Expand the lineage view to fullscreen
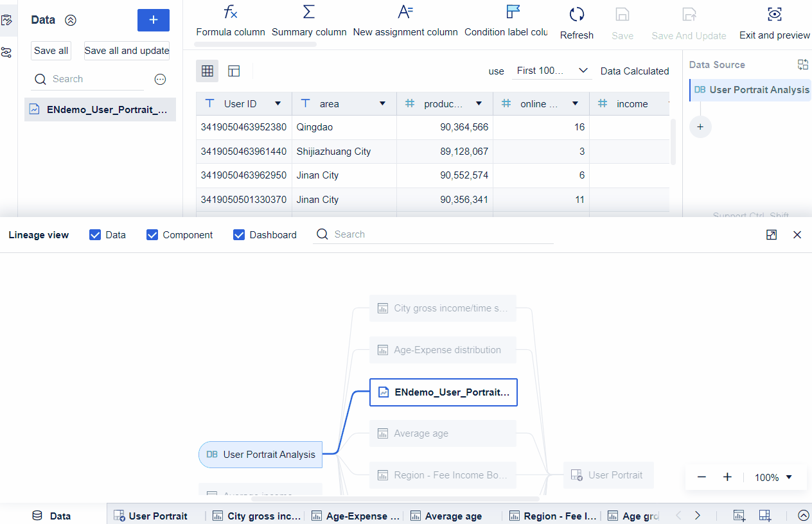The height and width of the screenshot is (524, 812). pos(771,235)
